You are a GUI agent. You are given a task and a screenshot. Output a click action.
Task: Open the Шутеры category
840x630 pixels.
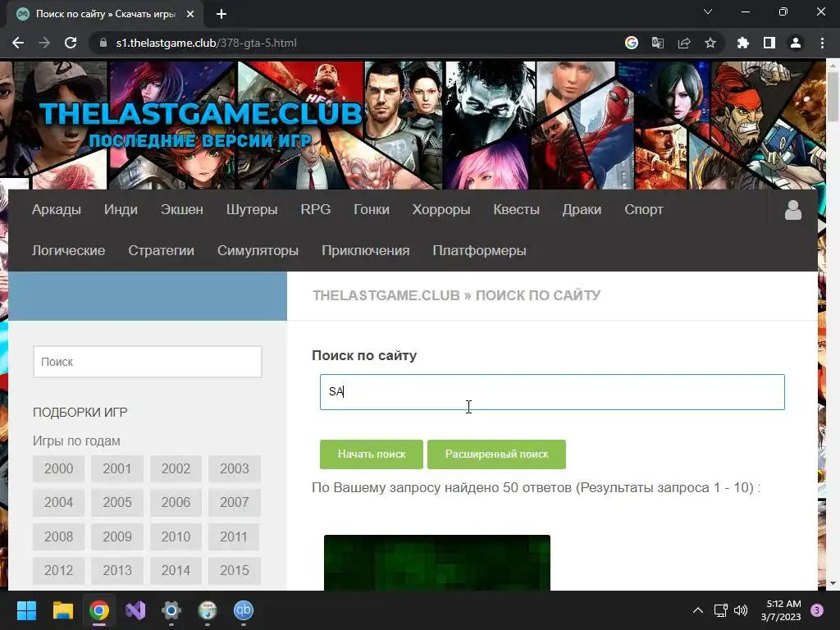(252, 209)
